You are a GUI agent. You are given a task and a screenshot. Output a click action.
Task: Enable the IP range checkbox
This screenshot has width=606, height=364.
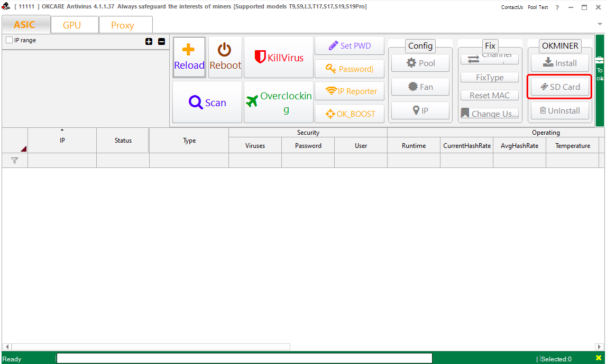click(x=8, y=40)
